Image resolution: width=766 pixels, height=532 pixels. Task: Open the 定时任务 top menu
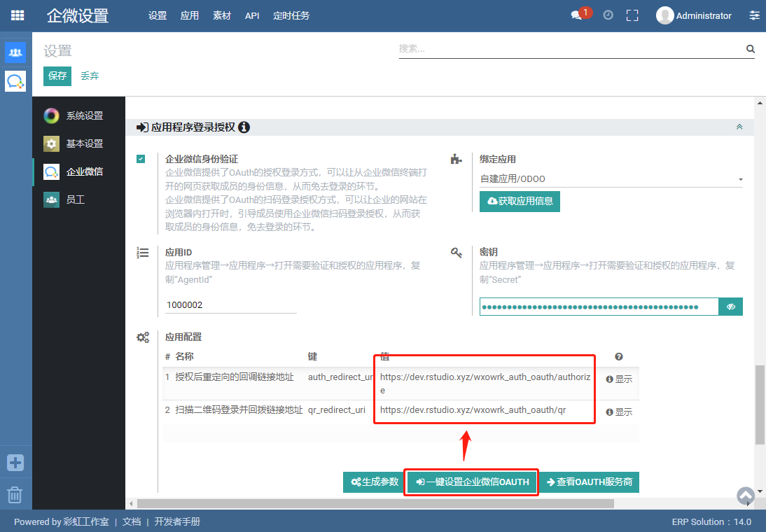pos(291,15)
